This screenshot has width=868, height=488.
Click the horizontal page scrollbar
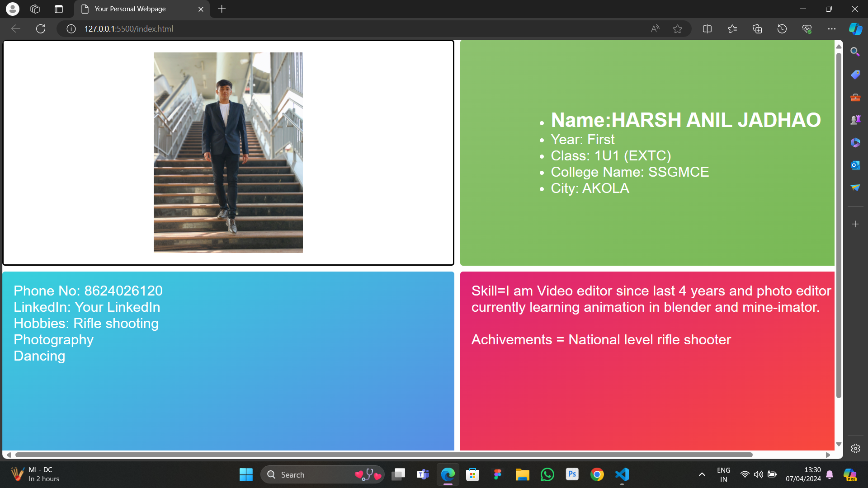click(383, 455)
